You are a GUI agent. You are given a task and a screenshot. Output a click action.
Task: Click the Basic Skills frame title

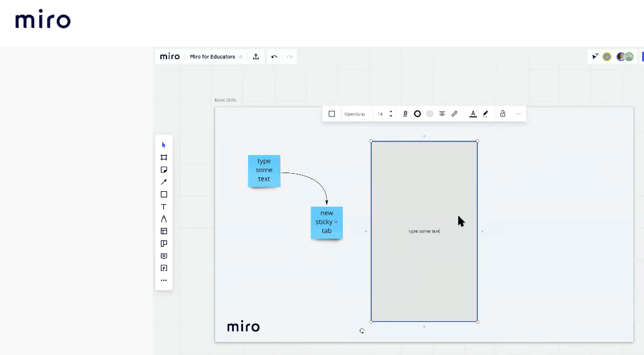click(225, 100)
